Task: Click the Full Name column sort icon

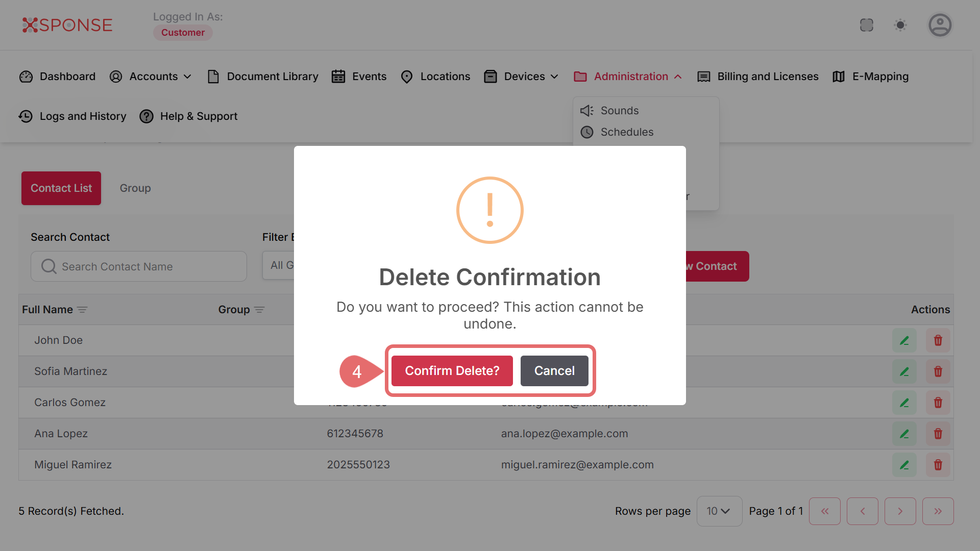Action: [82, 310]
